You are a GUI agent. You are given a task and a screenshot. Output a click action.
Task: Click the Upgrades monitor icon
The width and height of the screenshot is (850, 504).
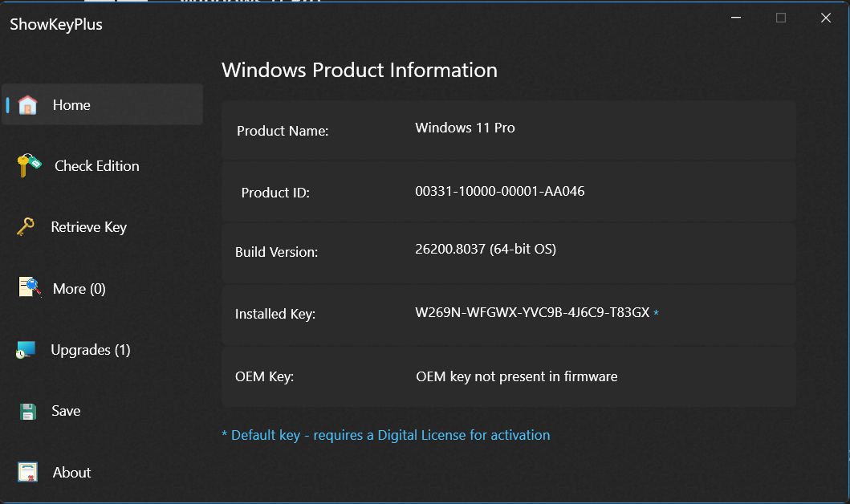coord(26,350)
